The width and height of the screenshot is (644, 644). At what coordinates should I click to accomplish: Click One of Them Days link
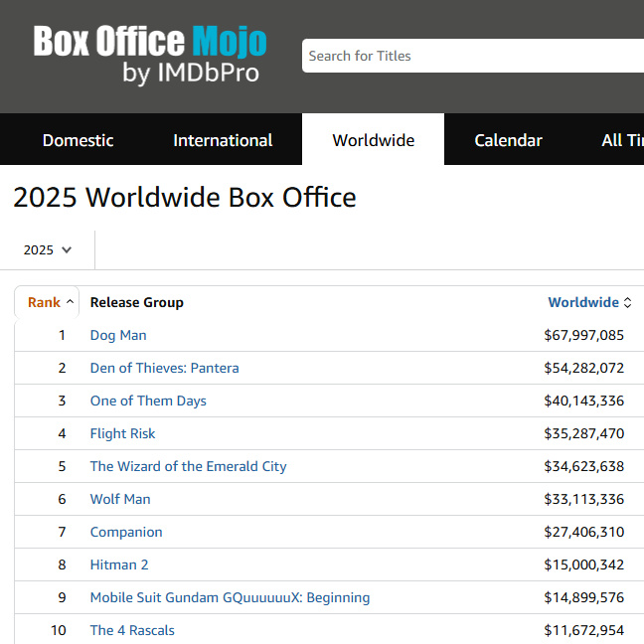(x=148, y=401)
